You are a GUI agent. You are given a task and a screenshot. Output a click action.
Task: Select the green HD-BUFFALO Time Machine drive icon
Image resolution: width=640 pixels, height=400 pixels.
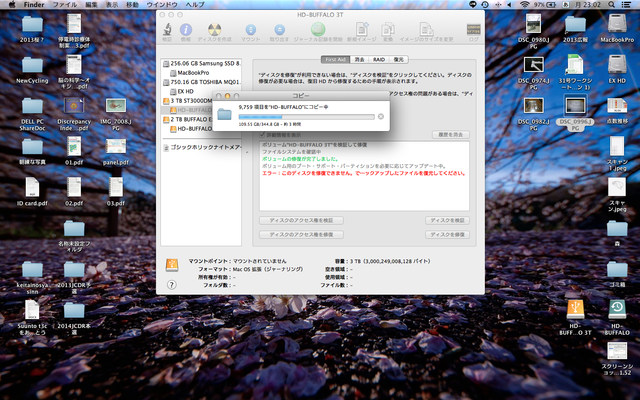pos(617,309)
